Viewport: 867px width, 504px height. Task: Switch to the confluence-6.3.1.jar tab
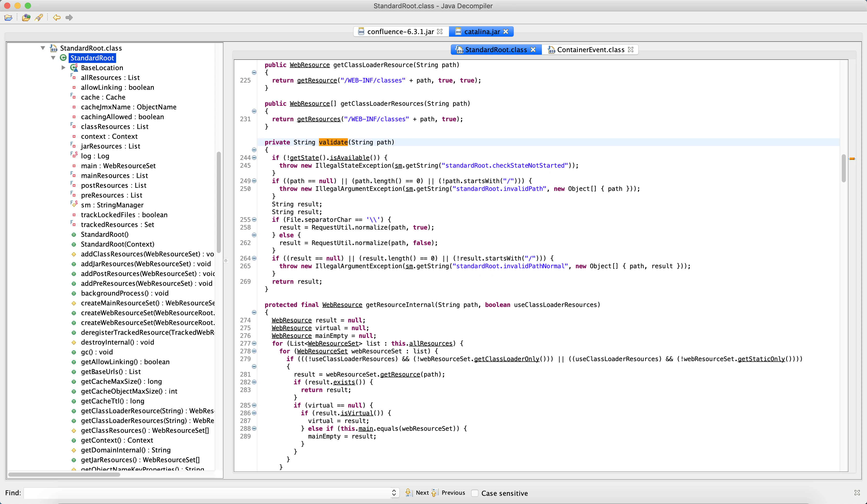[400, 32]
